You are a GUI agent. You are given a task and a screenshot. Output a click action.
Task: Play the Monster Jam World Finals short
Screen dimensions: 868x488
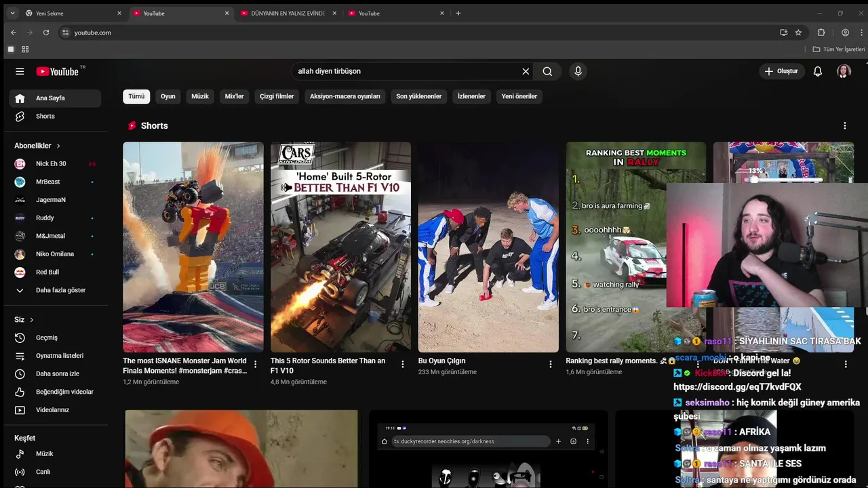(x=193, y=247)
